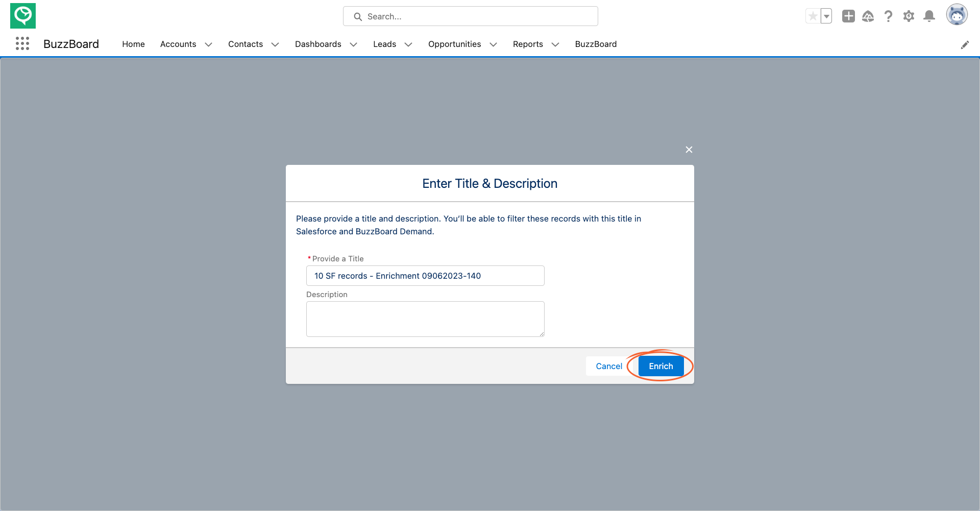This screenshot has height=511, width=980.
Task: Click the global actions plus icon
Action: pos(848,16)
